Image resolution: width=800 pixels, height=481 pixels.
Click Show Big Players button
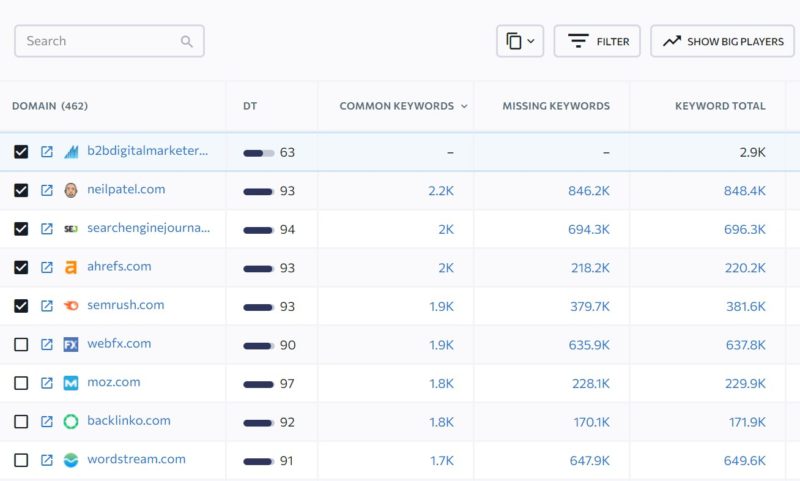(x=722, y=41)
